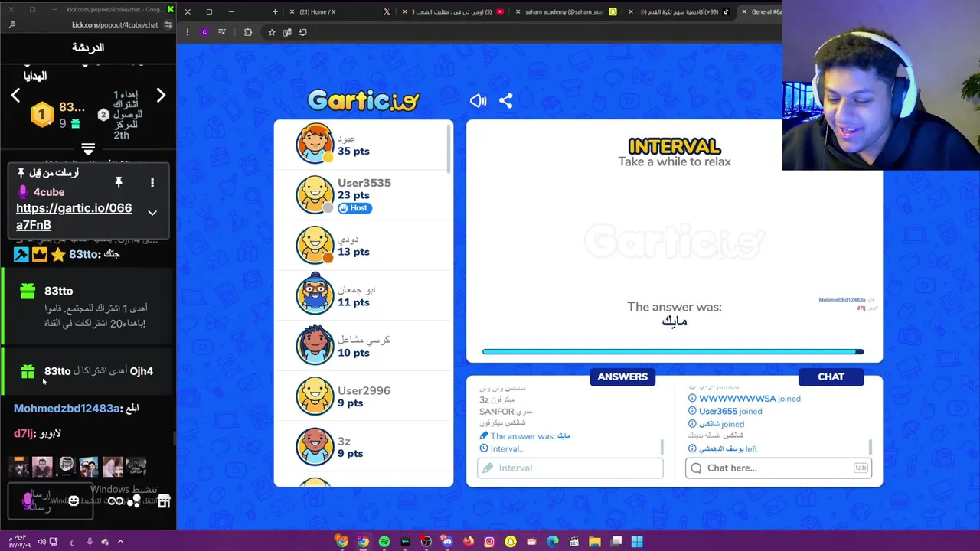The image size is (980, 551).
Task: Open Chrome profile avatar menu
Action: click(x=204, y=32)
